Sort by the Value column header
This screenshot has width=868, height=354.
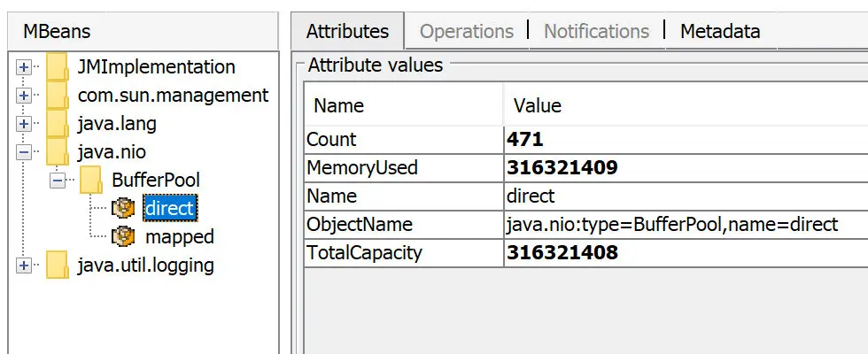tap(686, 104)
